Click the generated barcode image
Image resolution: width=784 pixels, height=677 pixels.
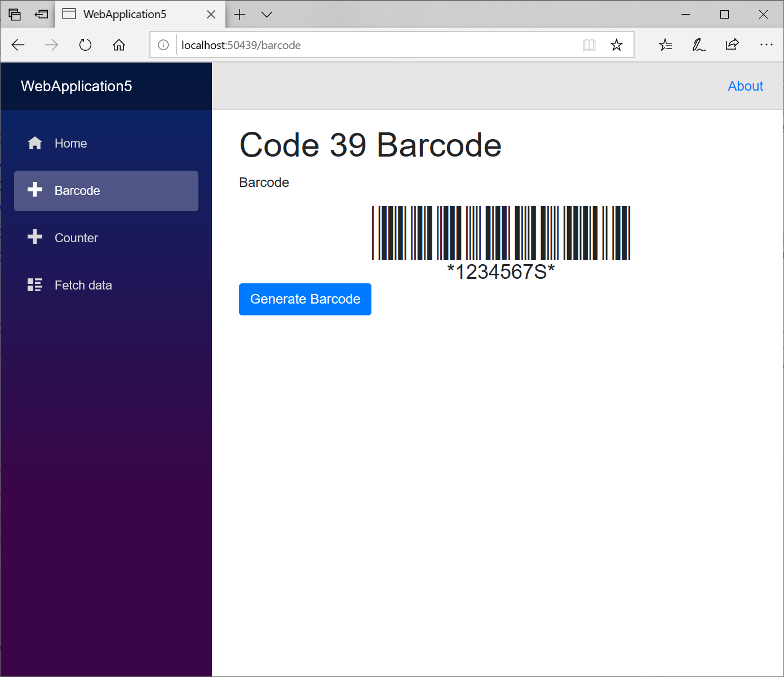coord(501,233)
